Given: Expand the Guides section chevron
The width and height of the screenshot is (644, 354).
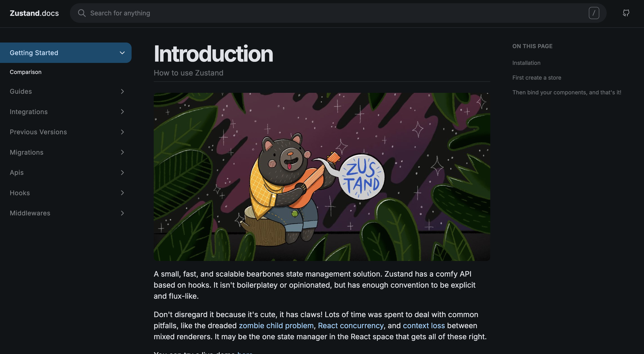Looking at the screenshot, I should 122,92.
